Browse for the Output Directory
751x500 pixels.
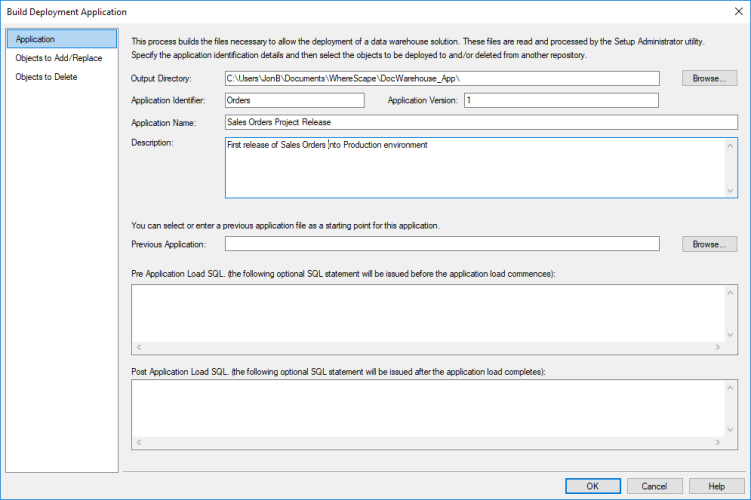pyautogui.click(x=709, y=79)
